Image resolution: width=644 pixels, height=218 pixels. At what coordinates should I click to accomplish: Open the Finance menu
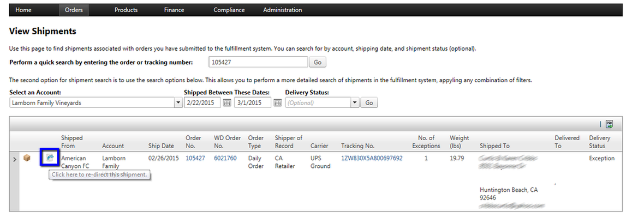174,10
